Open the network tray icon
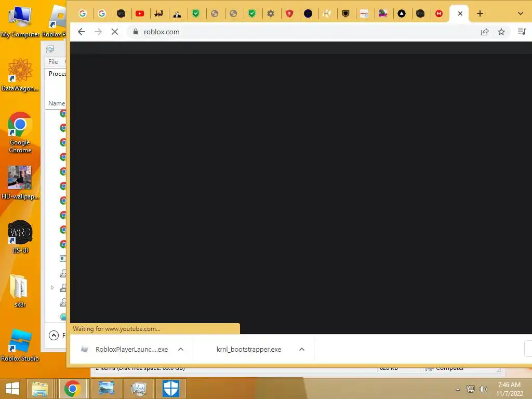Viewport: 532px width, 399px height. point(471,389)
